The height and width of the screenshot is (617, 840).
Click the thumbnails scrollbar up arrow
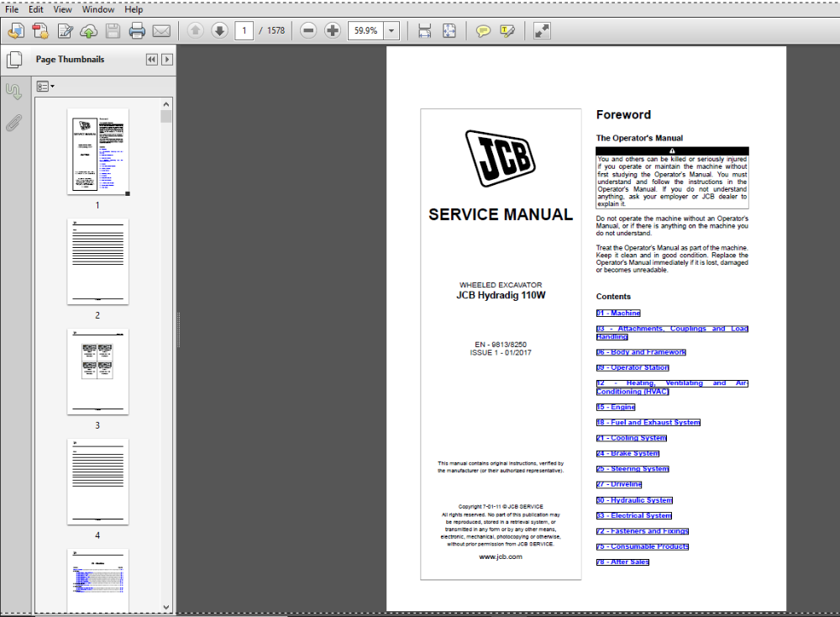coord(166,104)
